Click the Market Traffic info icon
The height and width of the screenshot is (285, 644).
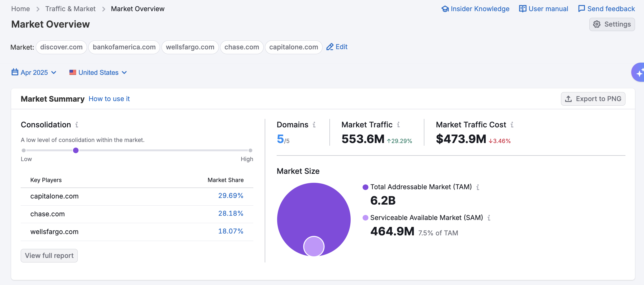coord(398,124)
